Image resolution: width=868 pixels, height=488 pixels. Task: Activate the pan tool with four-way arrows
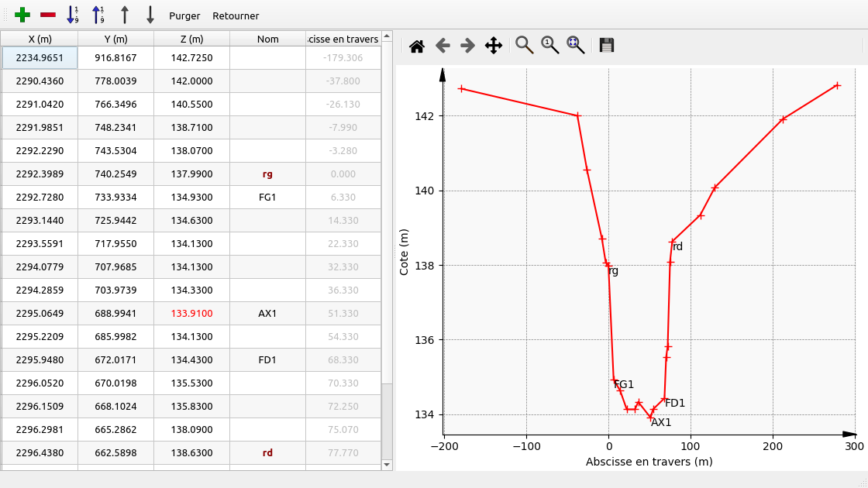494,46
